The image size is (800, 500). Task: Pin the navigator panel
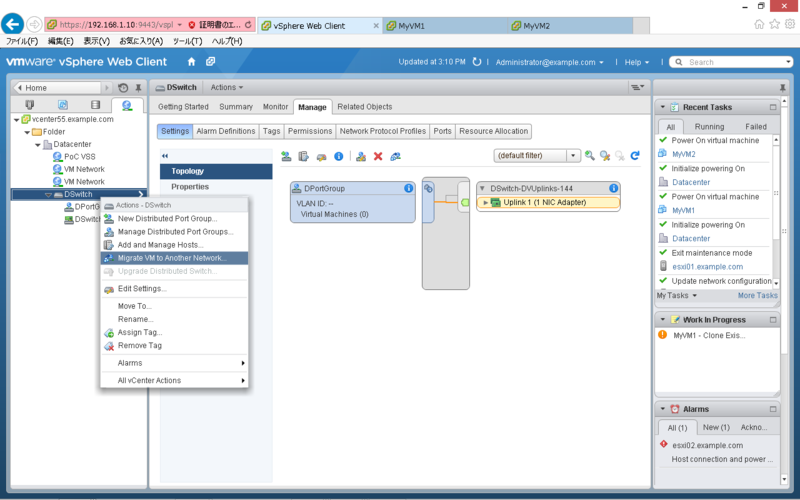point(138,88)
